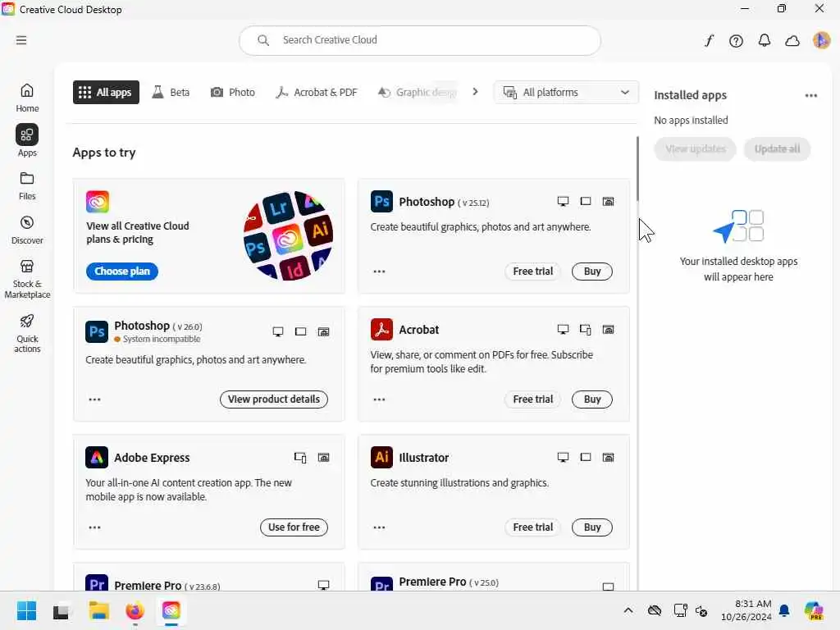Click the Photoshop v26.0 app icon

tap(97, 331)
